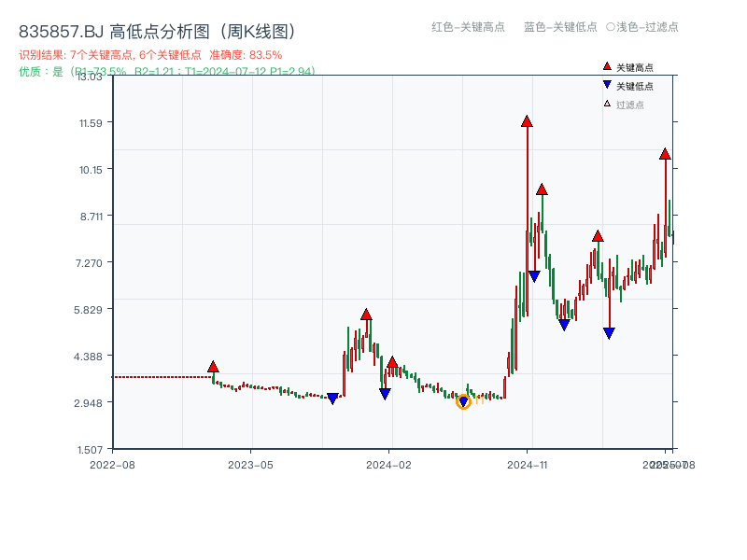Click the red triangle icon in the 关键高点 legend
The height and width of the screenshot is (560, 747).
[x=607, y=66]
